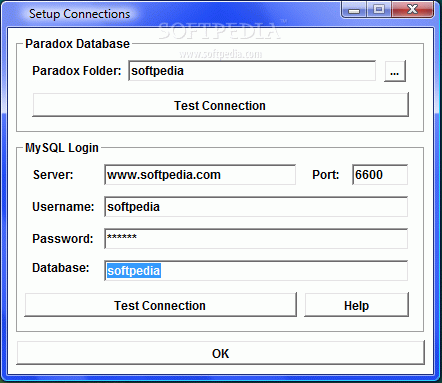Image resolution: width=442 pixels, height=383 pixels.
Task: Click the Server address field
Action: [x=200, y=174]
